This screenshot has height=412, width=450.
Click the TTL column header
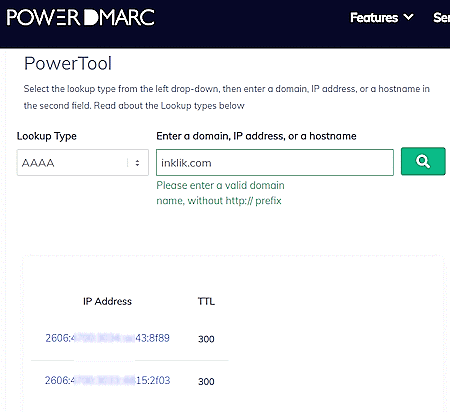[x=206, y=301]
